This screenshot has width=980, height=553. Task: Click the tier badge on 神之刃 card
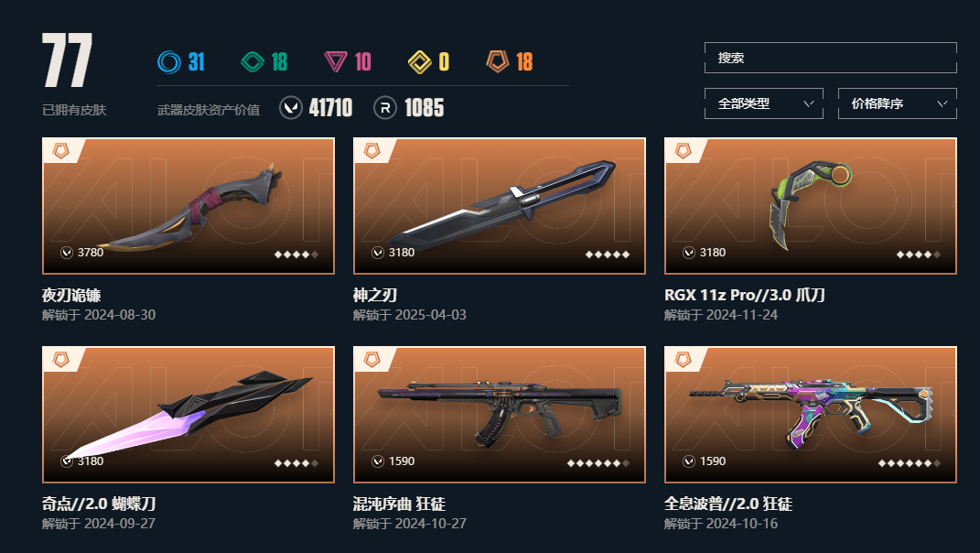(x=372, y=151)
